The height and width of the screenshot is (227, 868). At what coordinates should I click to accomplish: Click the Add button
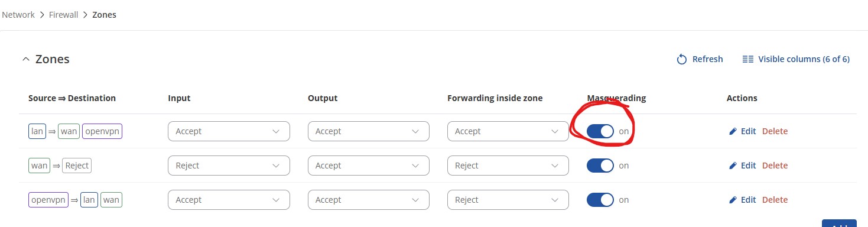(839, 223)
